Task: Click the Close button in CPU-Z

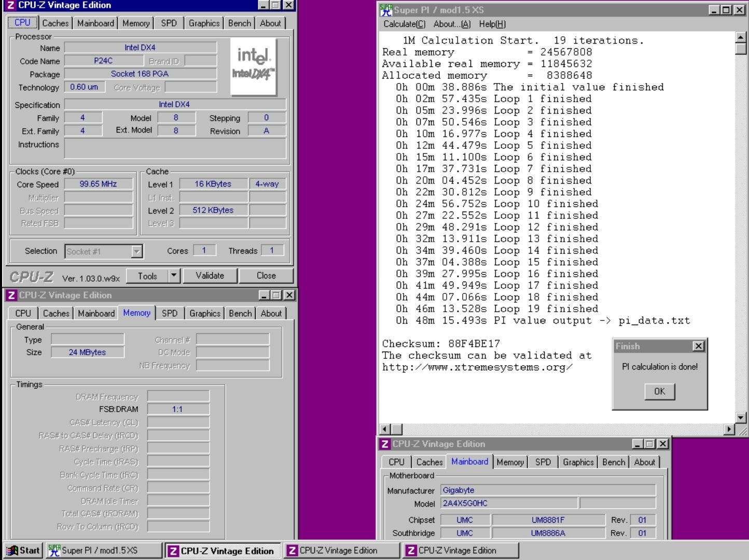Action: click(266, 276)
